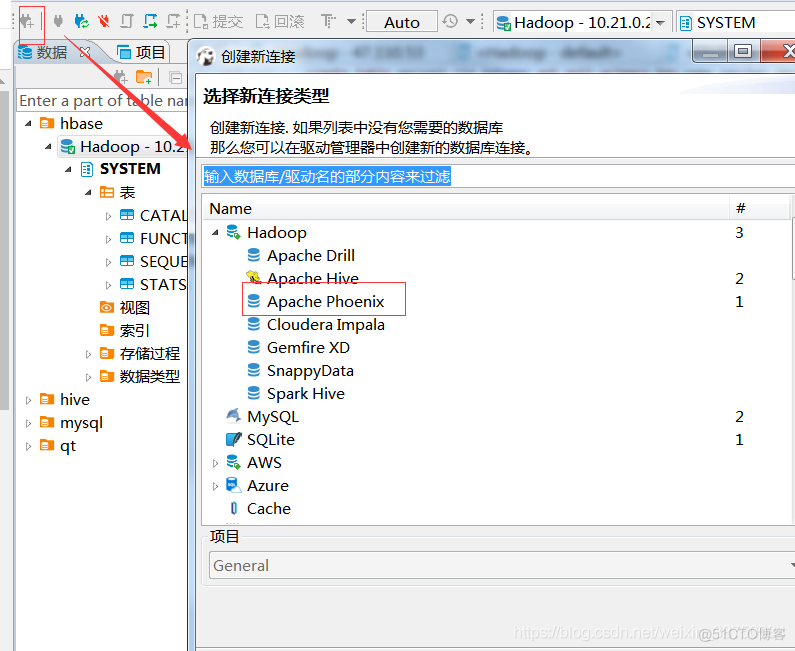
Task: Expand the 数据类型 data types folder
Action: (88, 377)
